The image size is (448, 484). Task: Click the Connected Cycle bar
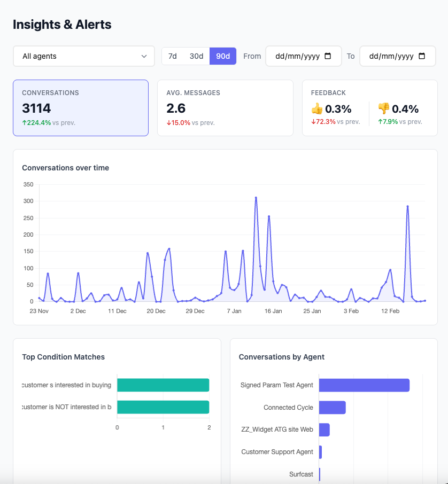click(x=333, y=407)
